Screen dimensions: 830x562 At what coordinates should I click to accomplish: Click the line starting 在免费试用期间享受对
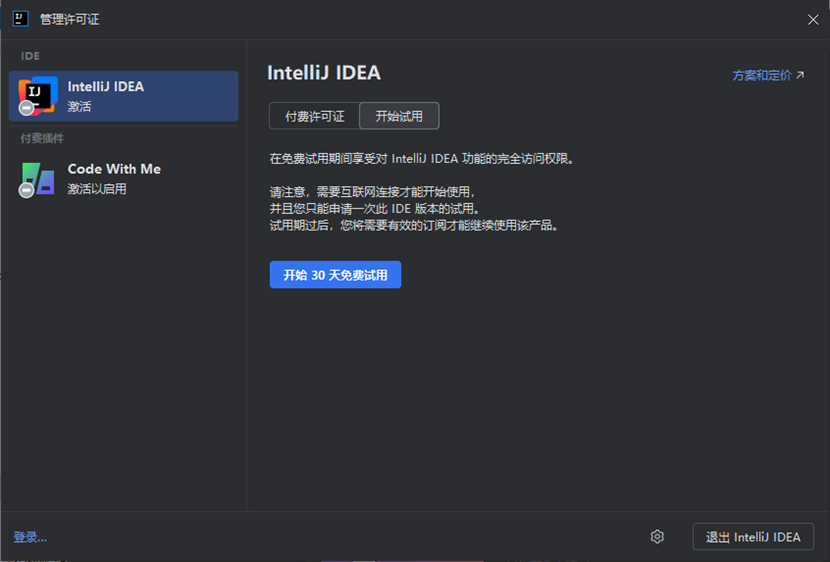pyautogui.click(x=422, y=159)
